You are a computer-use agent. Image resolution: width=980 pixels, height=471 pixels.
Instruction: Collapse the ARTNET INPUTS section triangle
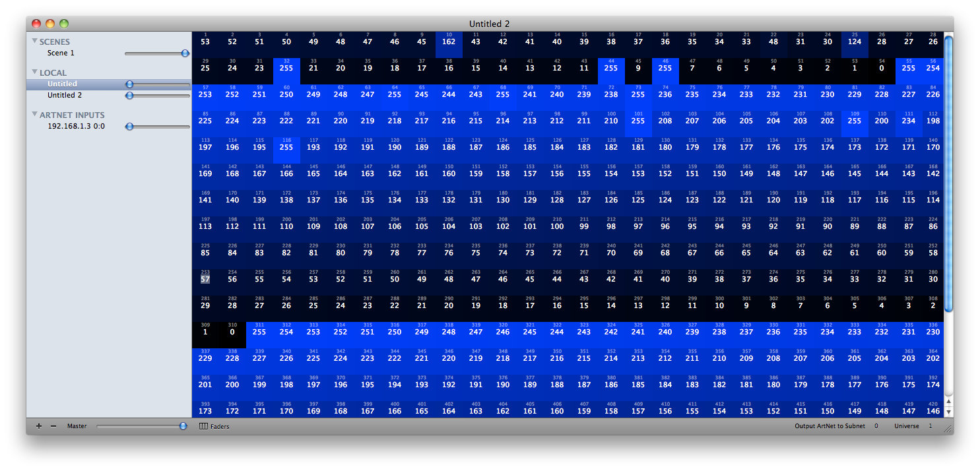(x=34, y=114)
